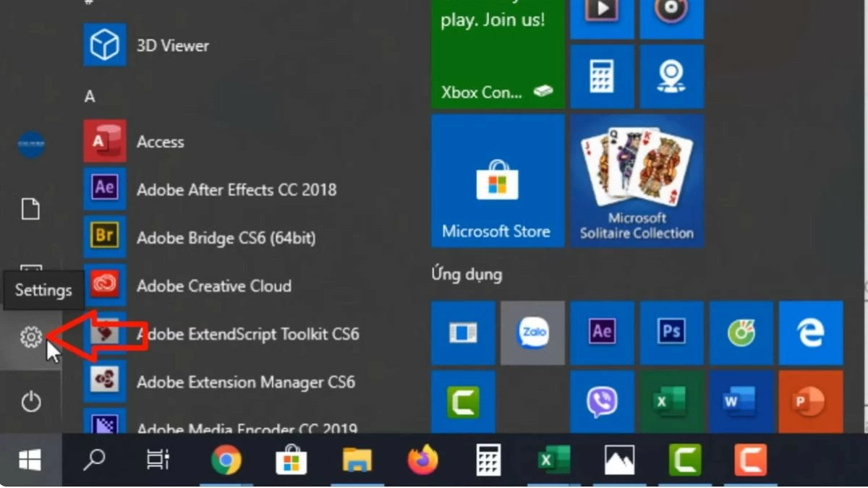This screenshot has height=488, width=868.
Task: Click the user account avatar
Action: coord(30,145)
